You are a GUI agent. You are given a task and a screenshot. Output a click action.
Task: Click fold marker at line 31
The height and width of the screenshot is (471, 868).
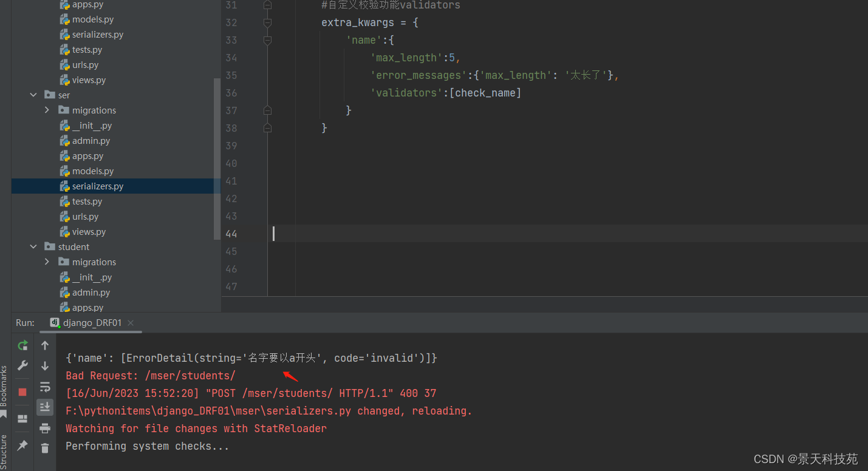coord(267,5)
